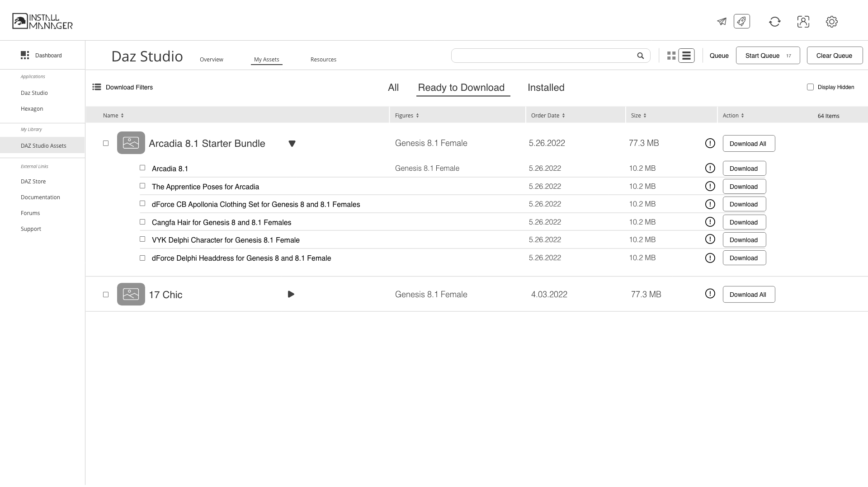The width and height of the screenshot is (868, 487).
Task: Open the Forums link
Action: point(30,213)
